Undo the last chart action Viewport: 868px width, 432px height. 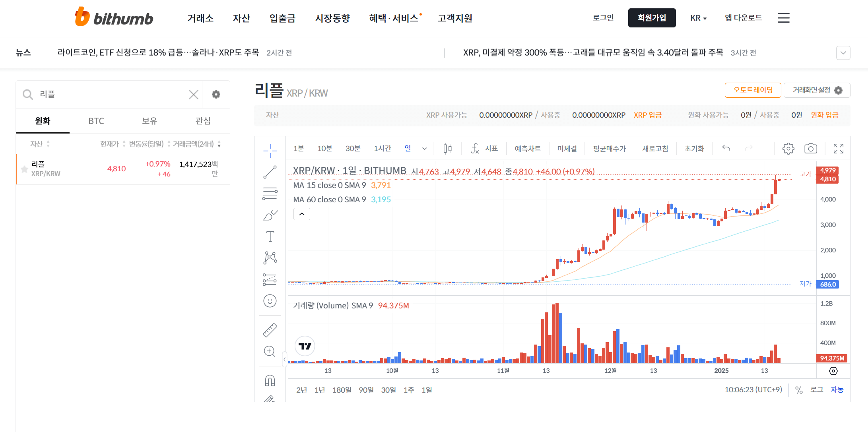point(726,148)
